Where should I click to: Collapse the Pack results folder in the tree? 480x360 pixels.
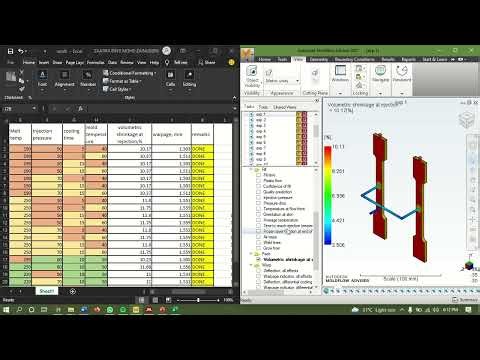click(x=252, y=254)
